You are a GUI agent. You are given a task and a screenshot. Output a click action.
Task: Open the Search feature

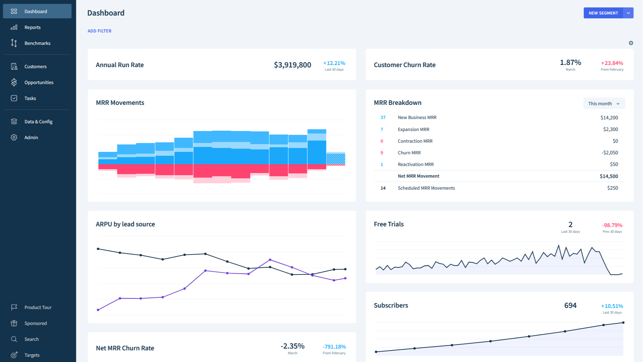coord(31,339)
